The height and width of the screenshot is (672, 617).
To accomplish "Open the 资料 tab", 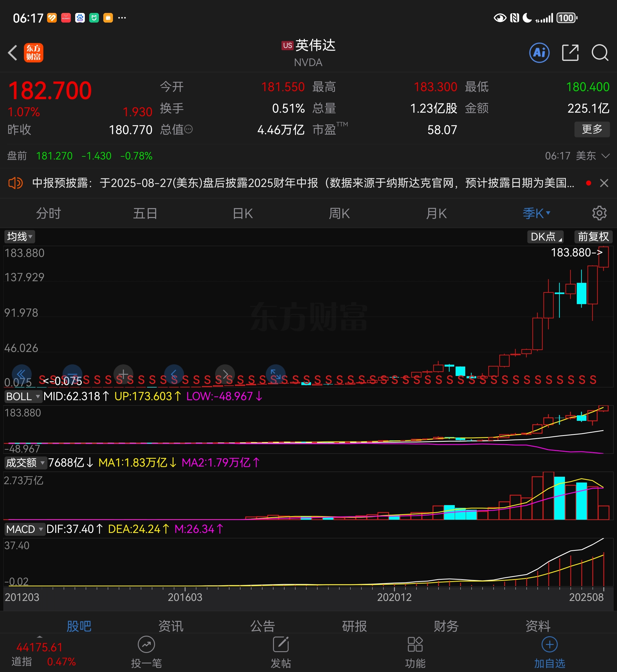I will [x=538, y=626].
